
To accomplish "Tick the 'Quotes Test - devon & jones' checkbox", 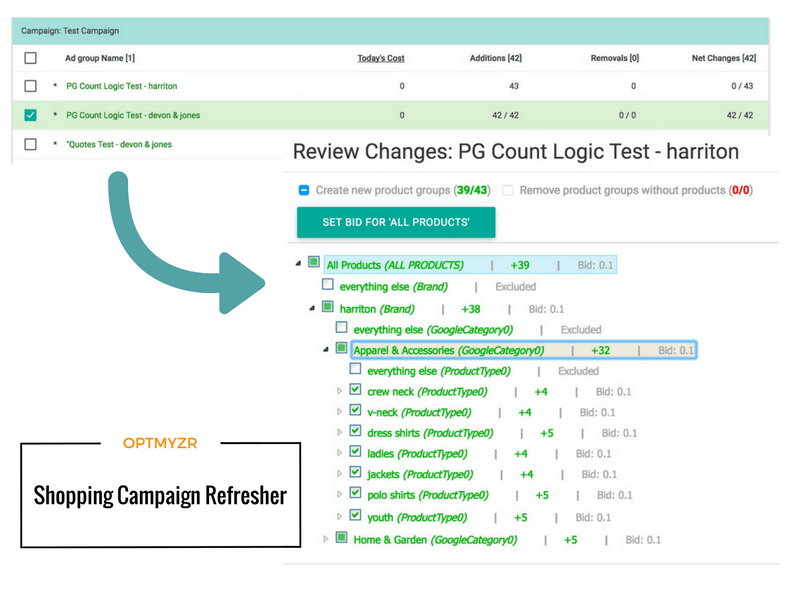I will coord(30,144).
